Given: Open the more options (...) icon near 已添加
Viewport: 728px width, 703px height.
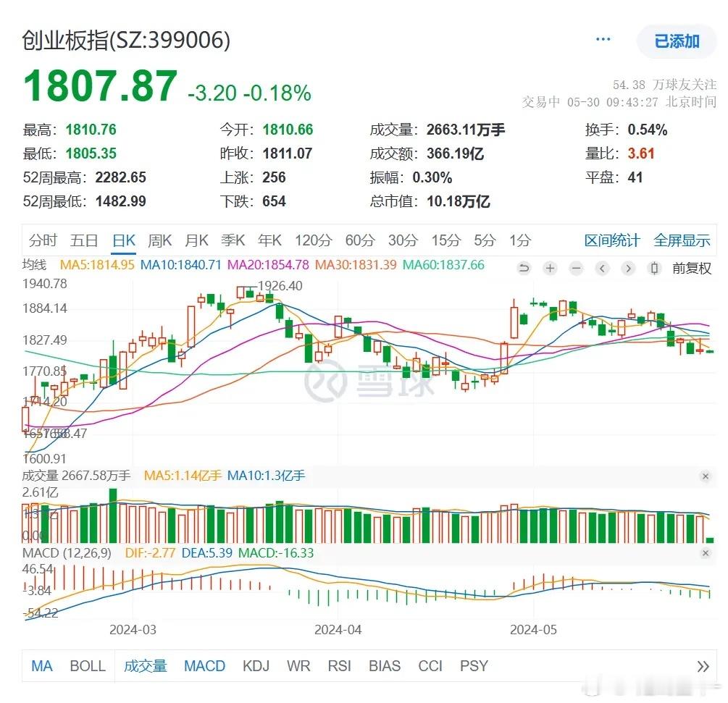Looking at the screenshot, I should click(603, 40).
